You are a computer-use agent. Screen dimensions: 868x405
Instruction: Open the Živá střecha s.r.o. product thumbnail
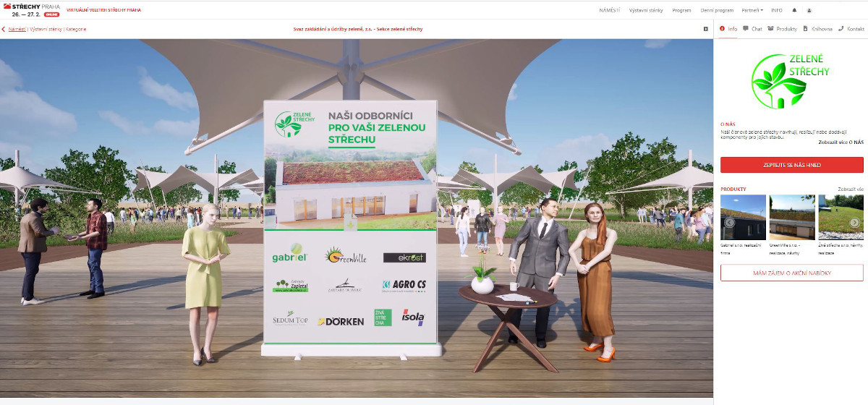(841, 217)
